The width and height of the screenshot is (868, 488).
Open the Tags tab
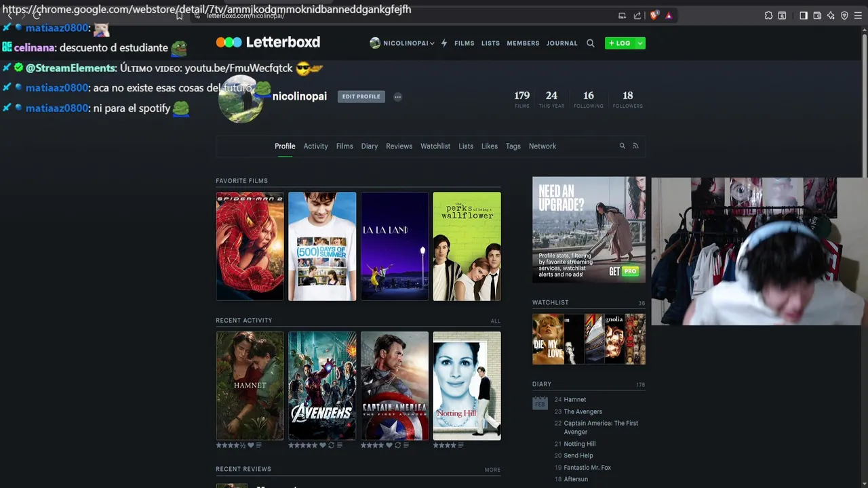(x=513, y=146)
